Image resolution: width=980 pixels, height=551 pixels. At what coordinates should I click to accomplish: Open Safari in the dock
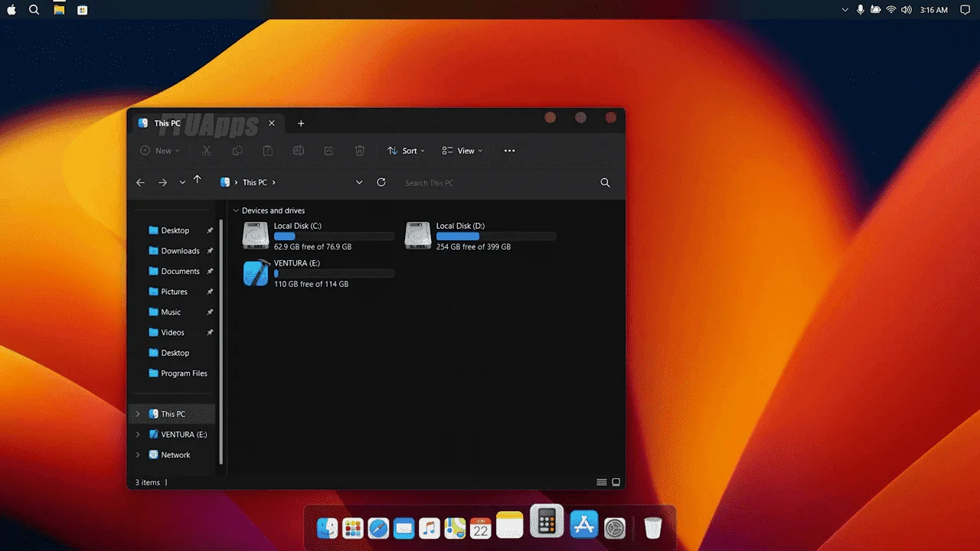pos(378,528)
